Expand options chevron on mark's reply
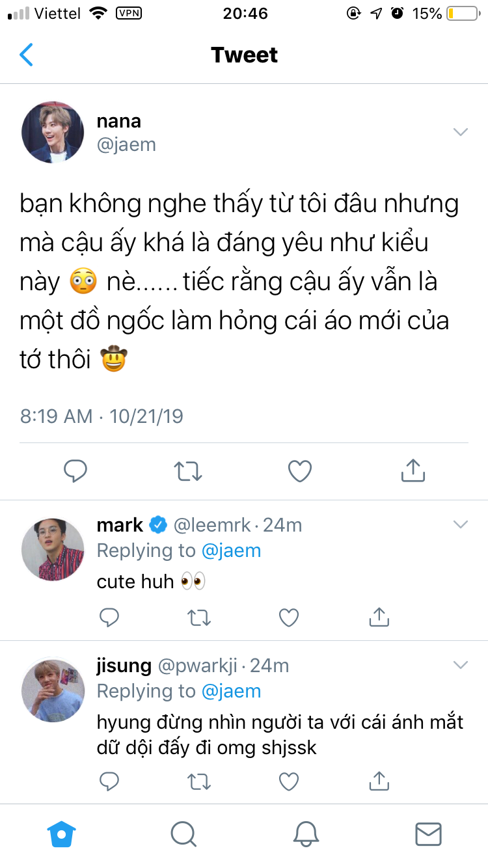This screenshot has width=488, height=868. tap(461, 524)
